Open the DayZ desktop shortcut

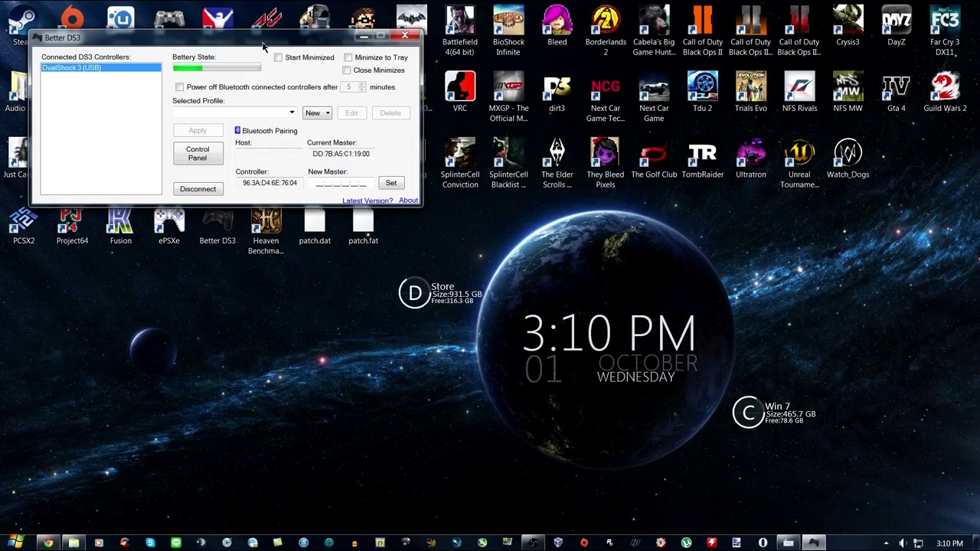(x=896, y=27)
